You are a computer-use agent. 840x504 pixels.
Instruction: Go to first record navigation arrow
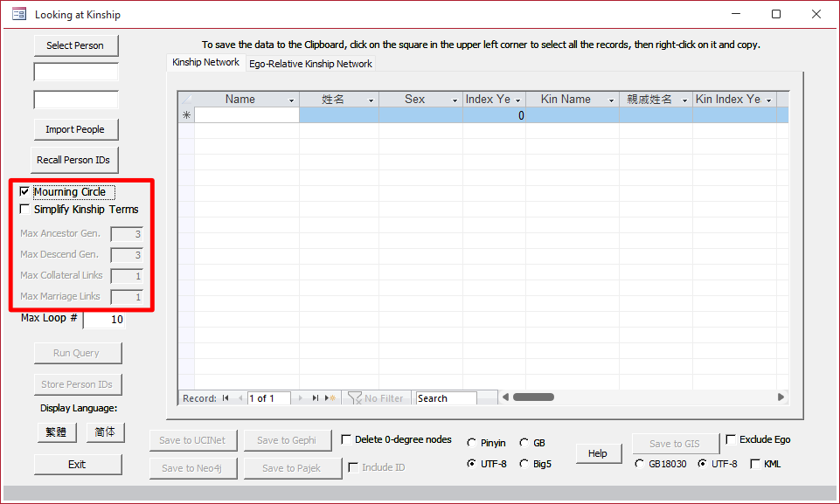(x=226, y=398)
